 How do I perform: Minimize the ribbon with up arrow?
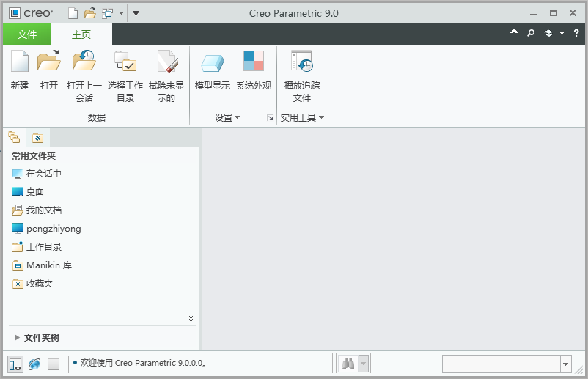point(514,32)
